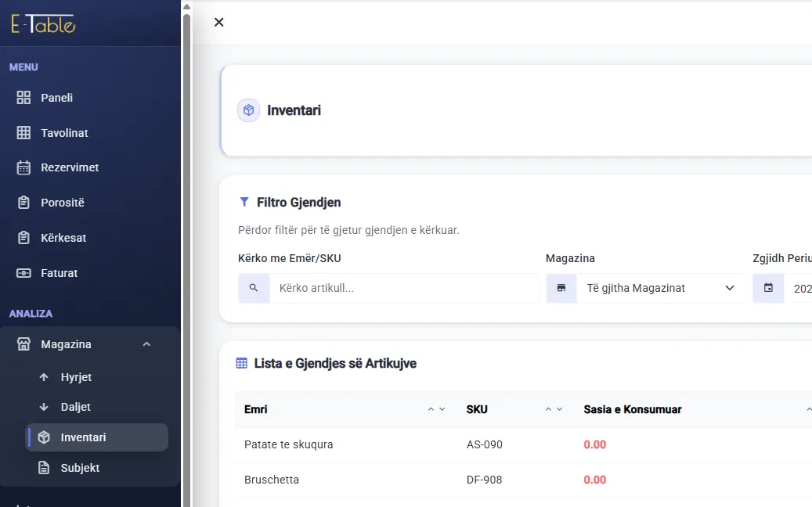This screenshot has width=812, height=507.
Task: Close the sidebar with the X button
Action: (219, 22)
